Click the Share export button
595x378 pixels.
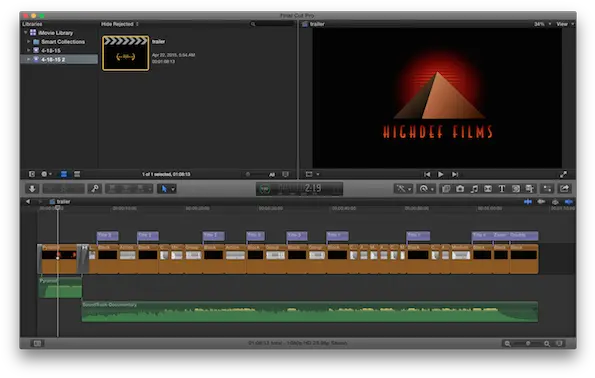(x=565, y=189)
